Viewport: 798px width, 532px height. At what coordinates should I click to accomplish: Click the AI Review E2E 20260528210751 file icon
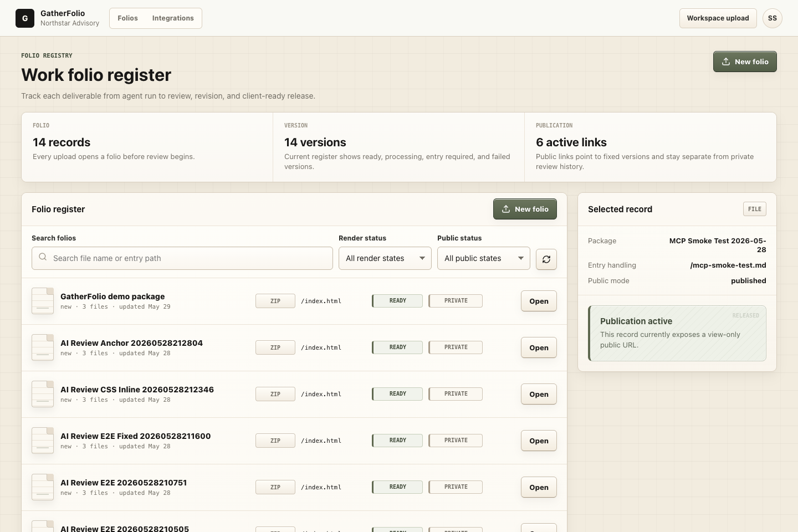point(43,487)
